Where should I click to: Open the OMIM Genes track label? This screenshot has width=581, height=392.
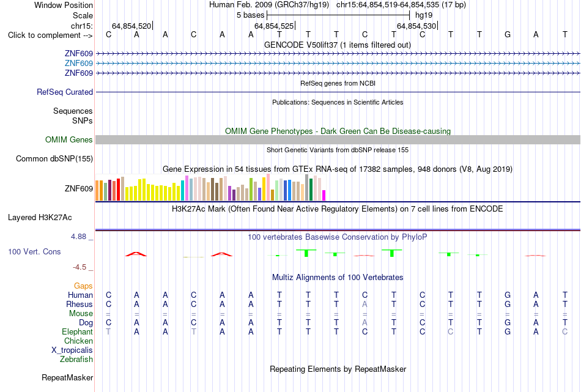click(69, 139)
